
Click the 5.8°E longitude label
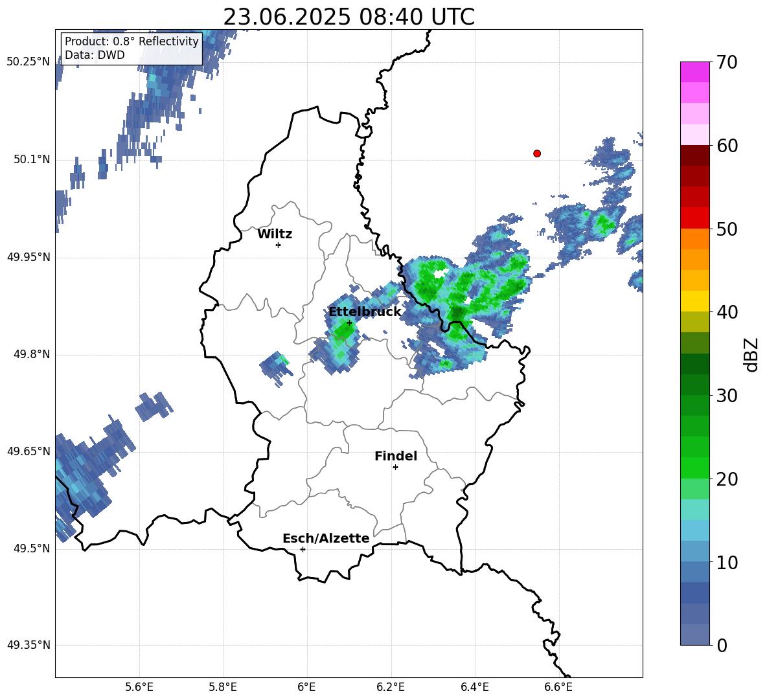223,688
